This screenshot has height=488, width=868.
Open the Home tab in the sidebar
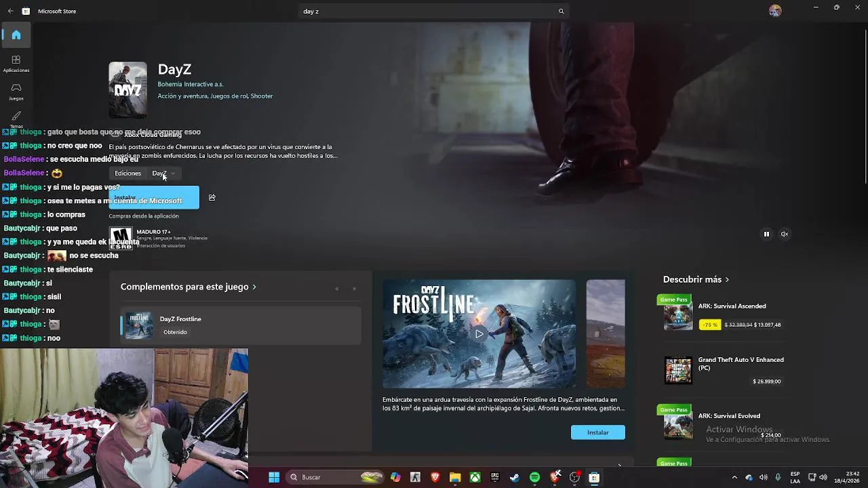(16, 35)
